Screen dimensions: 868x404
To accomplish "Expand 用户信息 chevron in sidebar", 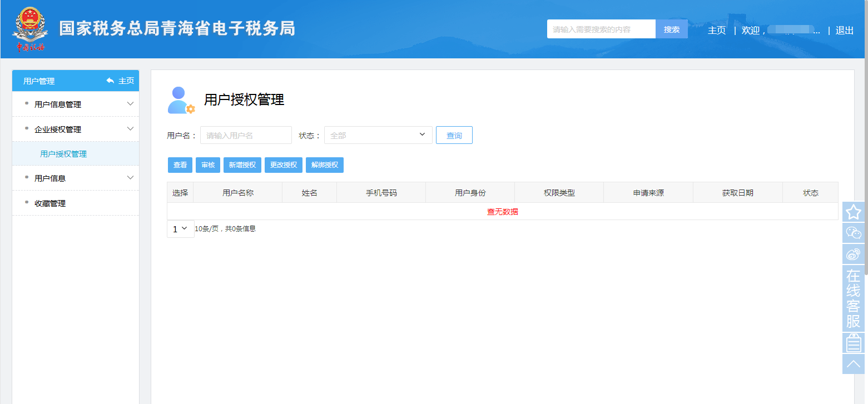I will point(131,178).
